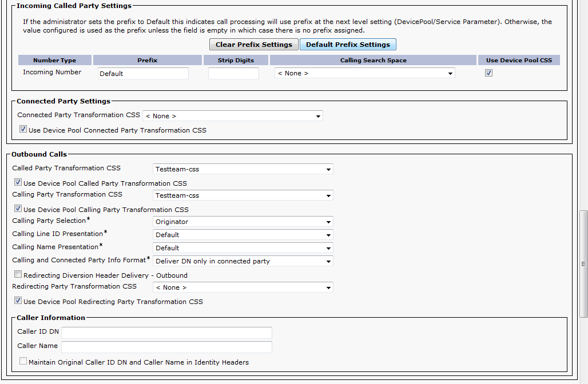Click the Caller ID DN text field
Image resolution: width=588 pixels, height=384 pixels.
click(x=166, y=333)
